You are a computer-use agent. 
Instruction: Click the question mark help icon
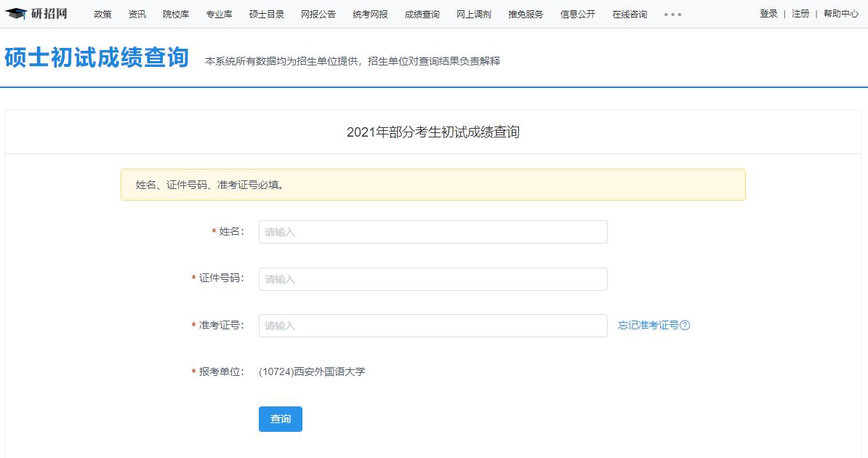[685, 326]
